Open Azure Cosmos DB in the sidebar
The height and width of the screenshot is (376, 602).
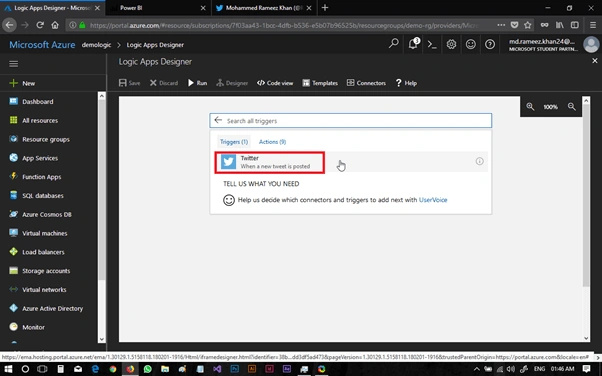[40, 214]
